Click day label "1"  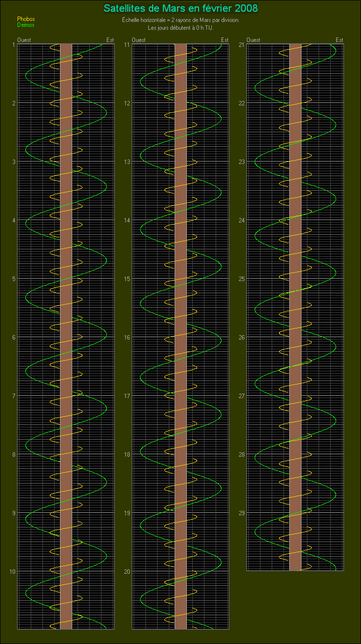click(x=13, y=44)
